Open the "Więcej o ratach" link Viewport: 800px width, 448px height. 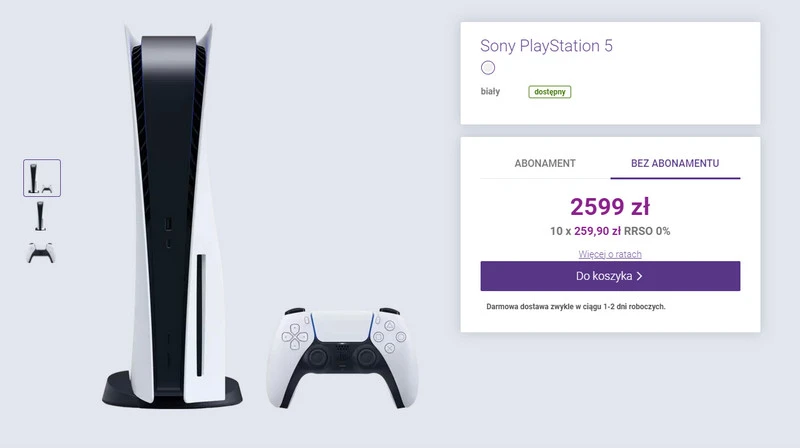(610, 254)
